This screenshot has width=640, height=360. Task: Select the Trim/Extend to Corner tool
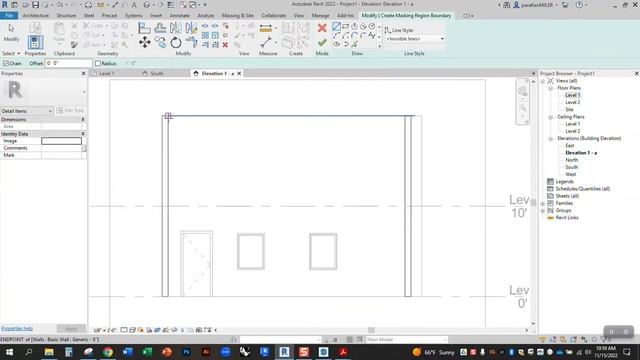(x=191, y=42)
